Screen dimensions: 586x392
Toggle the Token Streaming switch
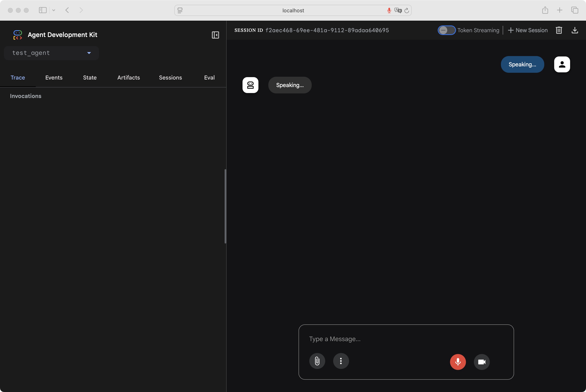tap(446, 30)
